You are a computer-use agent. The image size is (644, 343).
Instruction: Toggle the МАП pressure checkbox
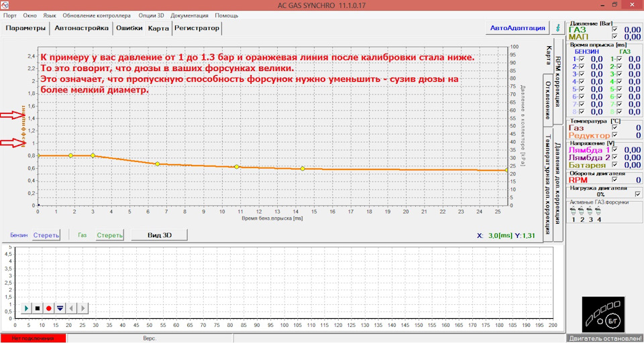point(615,37)
